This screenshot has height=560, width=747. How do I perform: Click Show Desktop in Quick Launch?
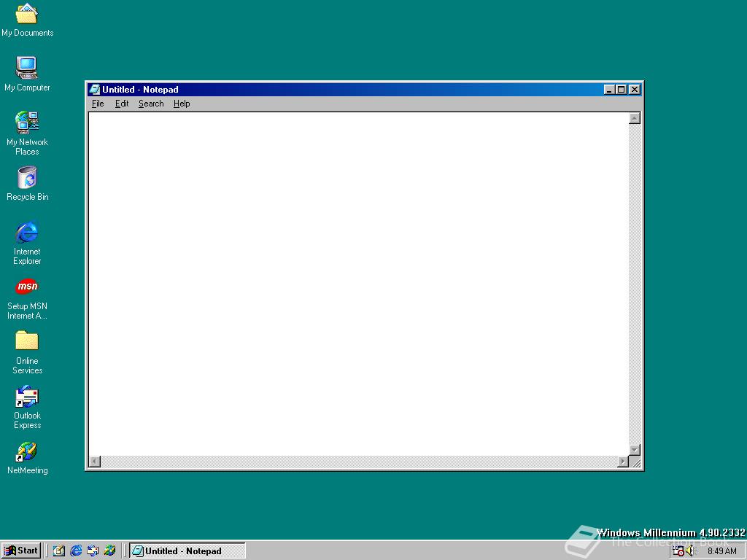click(59, 551)
